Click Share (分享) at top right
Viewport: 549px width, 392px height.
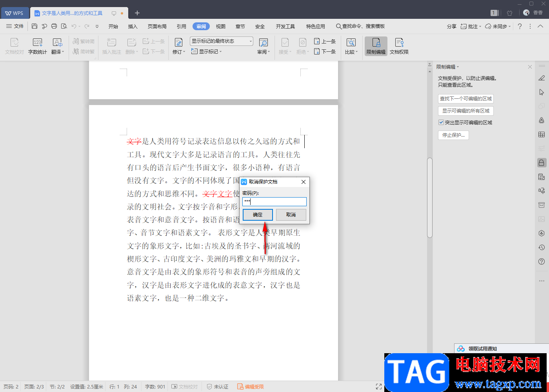coord(452,26)
